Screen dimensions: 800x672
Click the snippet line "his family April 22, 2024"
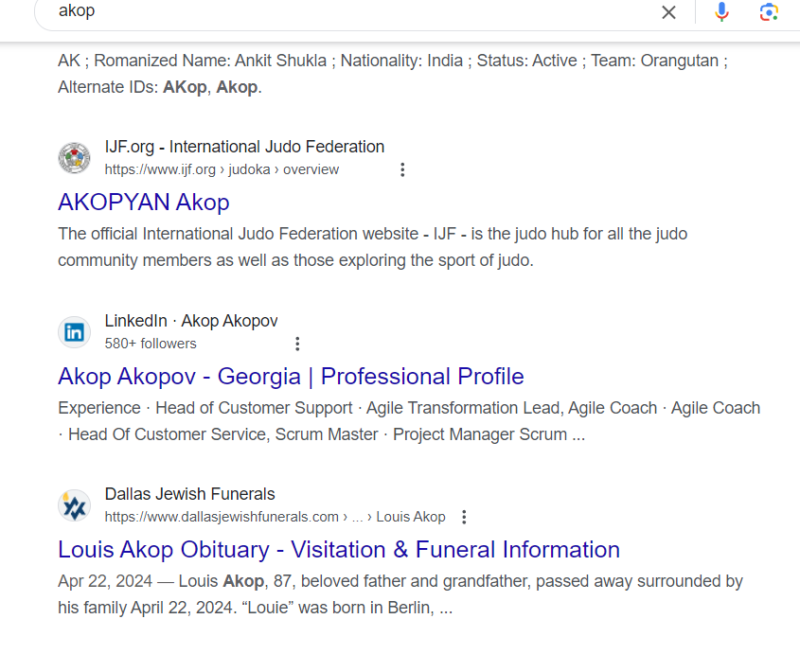coord(255,609)
